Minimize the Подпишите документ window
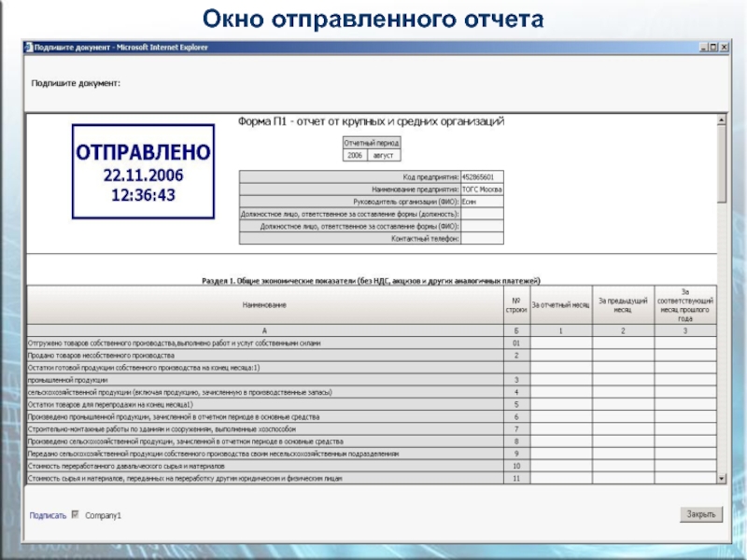 (x=704, y=48)
